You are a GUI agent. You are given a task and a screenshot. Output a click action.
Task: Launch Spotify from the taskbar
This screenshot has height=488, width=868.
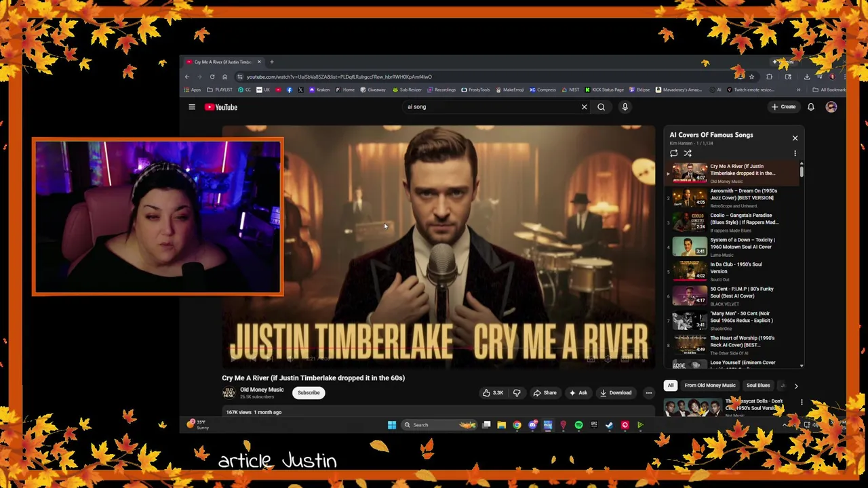coord(578,425)
